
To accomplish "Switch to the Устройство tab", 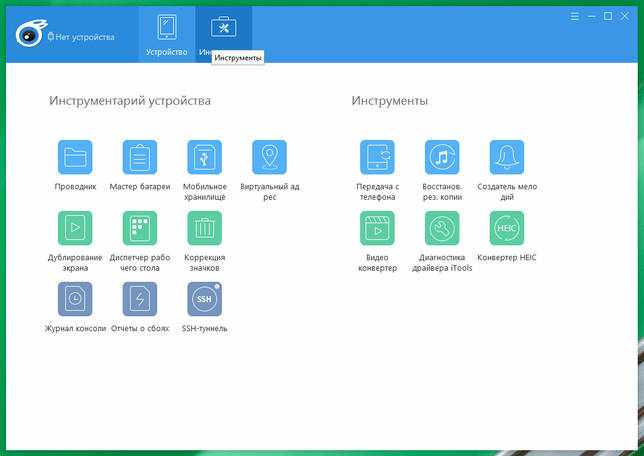I will 167,35.
